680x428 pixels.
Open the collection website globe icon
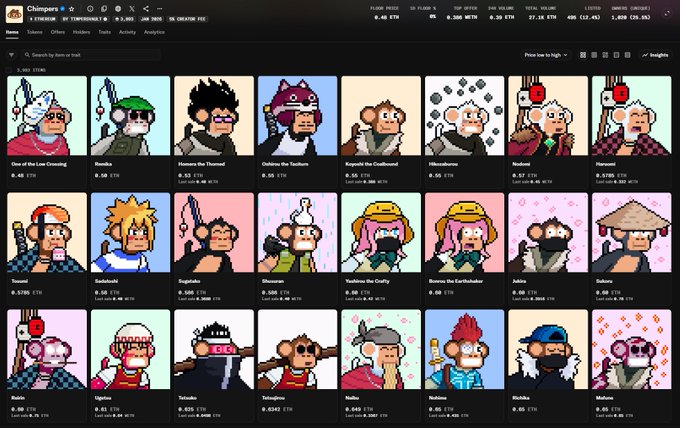[x=118, y=9]
